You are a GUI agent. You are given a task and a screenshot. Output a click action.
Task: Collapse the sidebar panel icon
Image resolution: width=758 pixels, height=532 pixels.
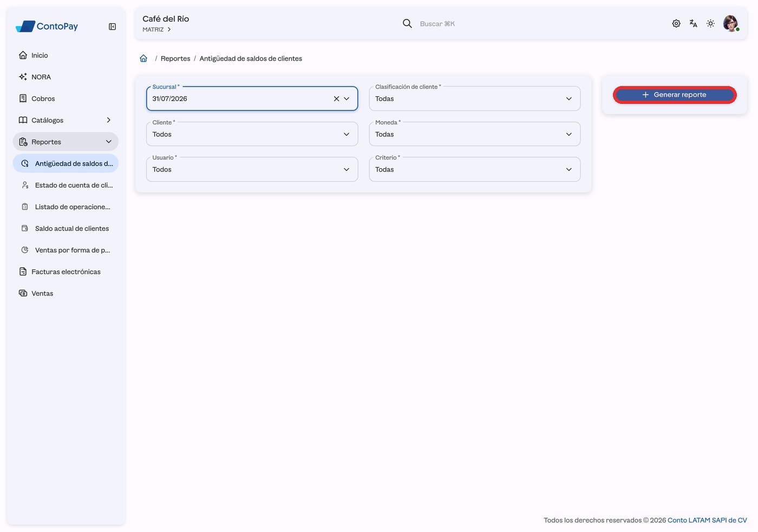coord(112,27)
